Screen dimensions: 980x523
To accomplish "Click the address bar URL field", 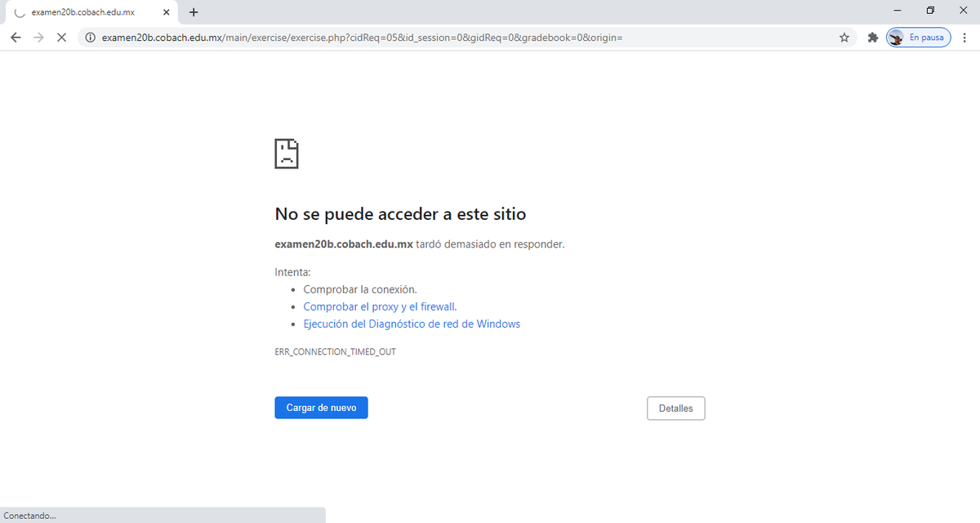I will 465,38.
